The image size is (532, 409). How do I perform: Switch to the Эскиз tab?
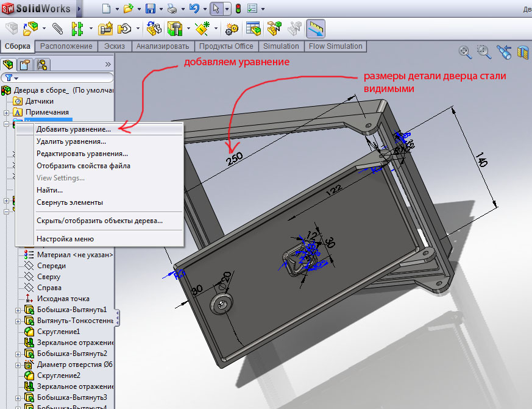(x=115, y=46)
